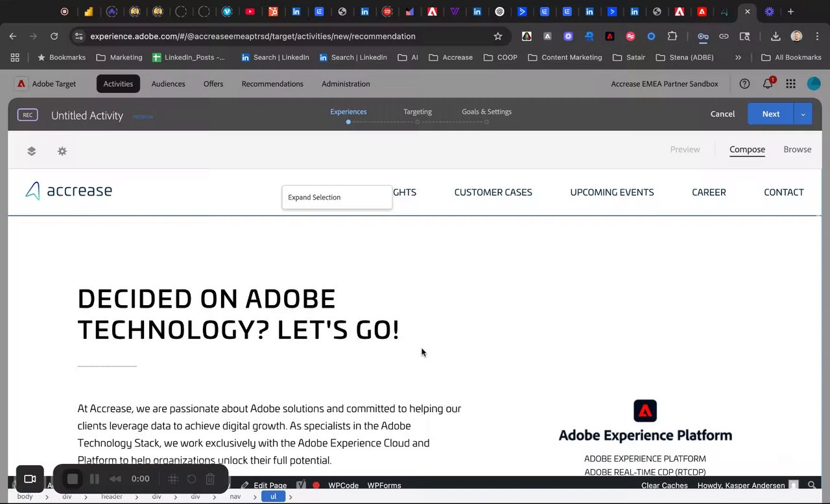Click the rename link beside Untitled Activity
The width and height of the screenshot is (830, 504).
(x=143, y=117)
